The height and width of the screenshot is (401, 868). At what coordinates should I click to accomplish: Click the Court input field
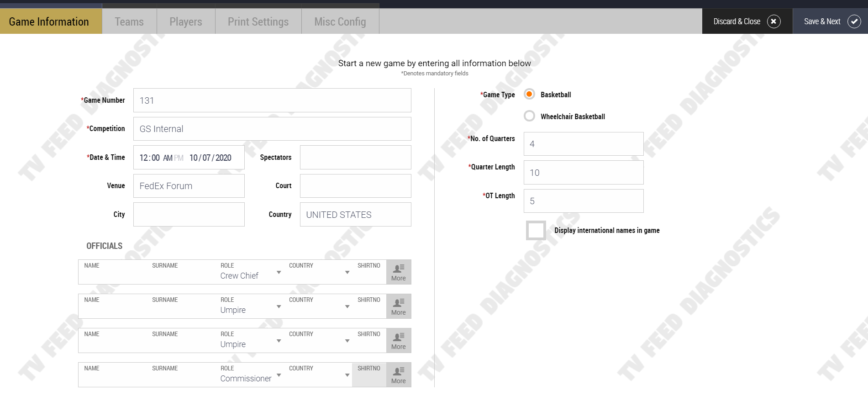[x=355, y=186]
